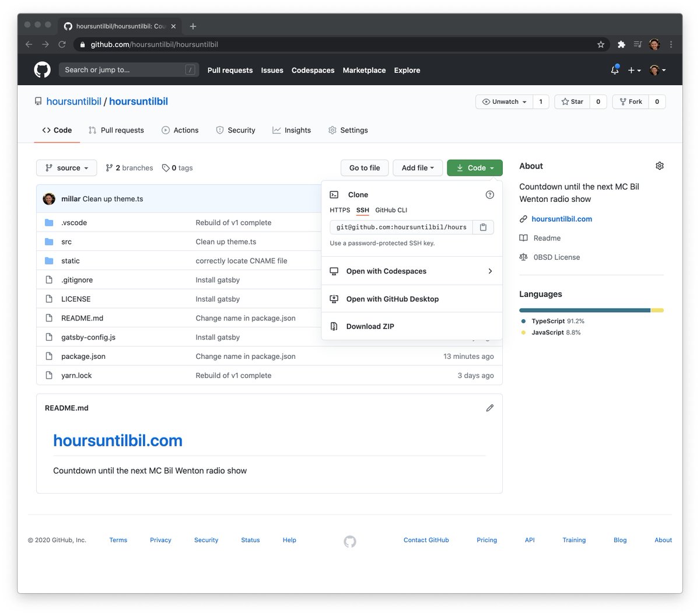This screenshot has width=700, height=615.
Task: Switch to the GitHub CLI clone tab
Action: [391, 210]
